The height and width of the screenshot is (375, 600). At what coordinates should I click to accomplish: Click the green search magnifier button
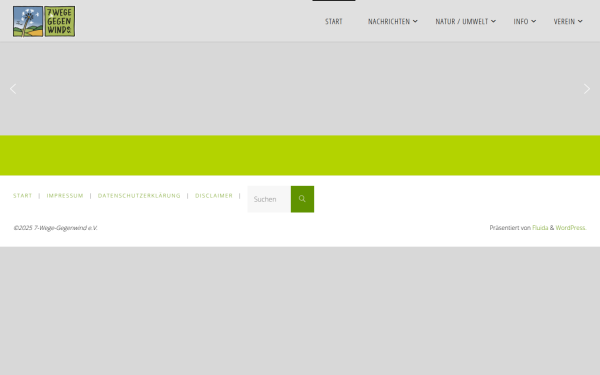(302, 199)
